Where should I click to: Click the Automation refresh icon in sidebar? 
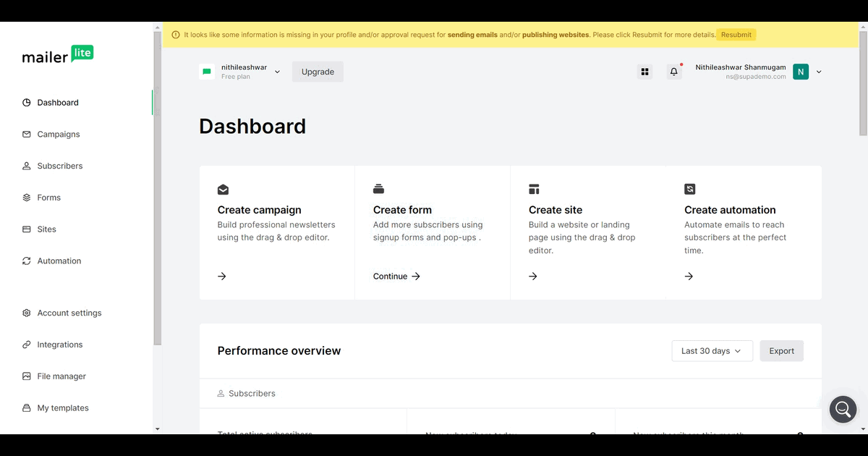pyautogui.click(x=27, y=261)
